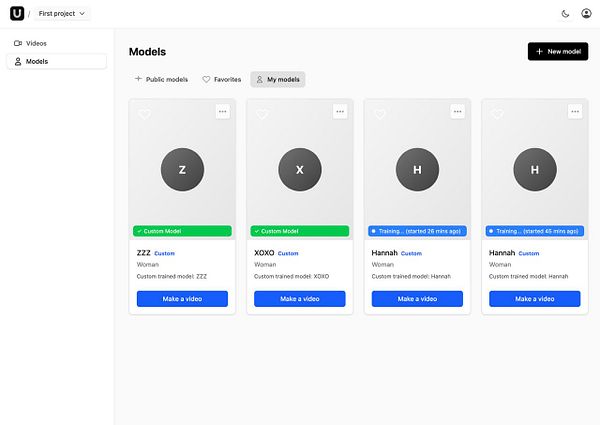Favorite the Hannah model started 26 mins ago
Viewport: 600px width, 425px height.
coord(380,114)
